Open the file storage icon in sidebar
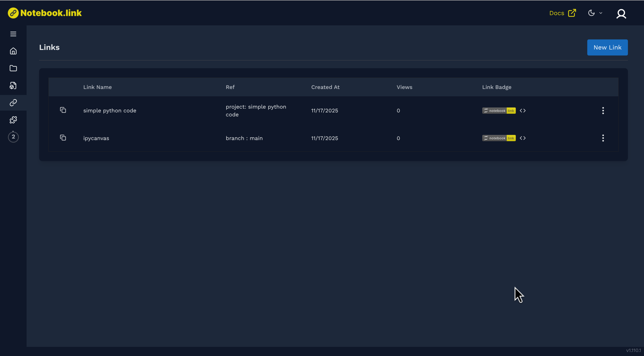 coord(13,85)
